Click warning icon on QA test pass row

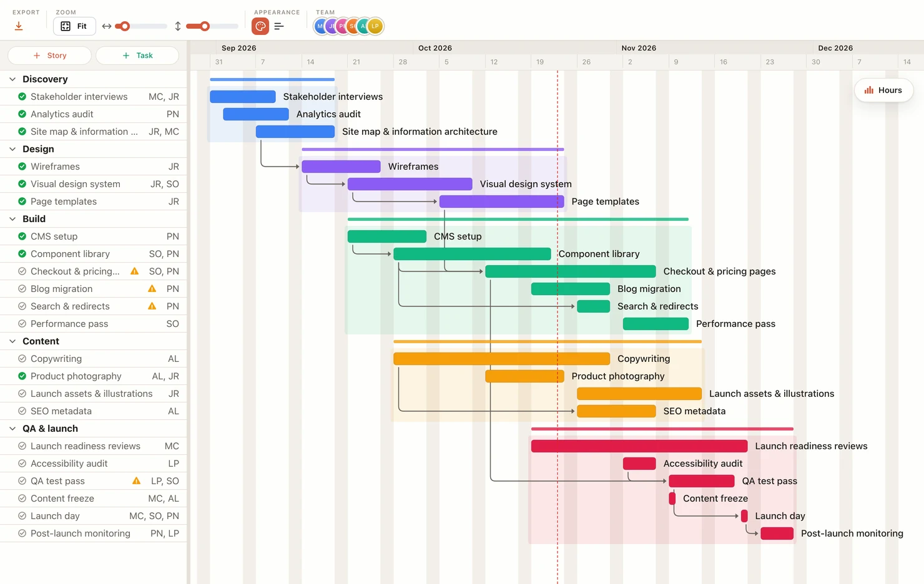click(136, 481)
